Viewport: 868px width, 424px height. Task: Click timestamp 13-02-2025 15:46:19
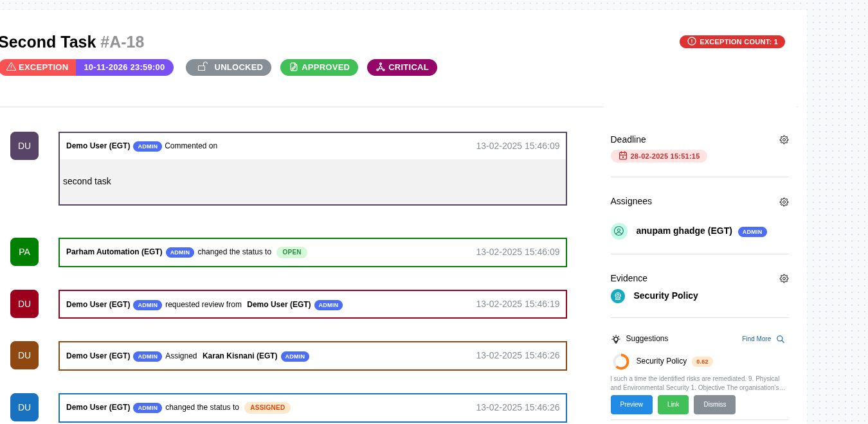[518, 304]
